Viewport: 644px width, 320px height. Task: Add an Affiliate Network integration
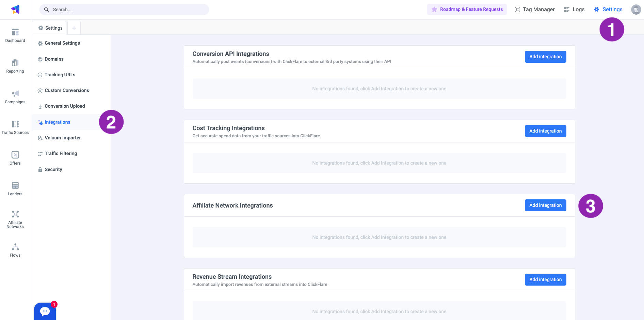point(545,205)
